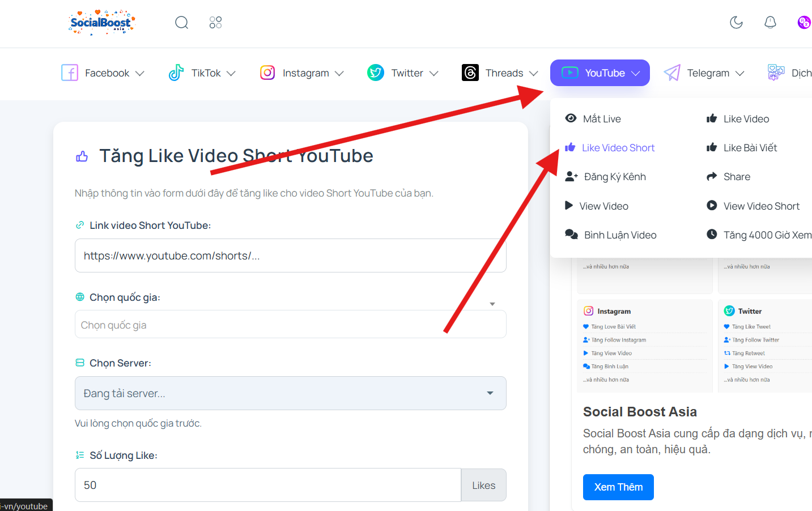812x511 pixels.
Task: Click "Vui lòng chọn quốc gia trước." hint
Action: [138, 423]
